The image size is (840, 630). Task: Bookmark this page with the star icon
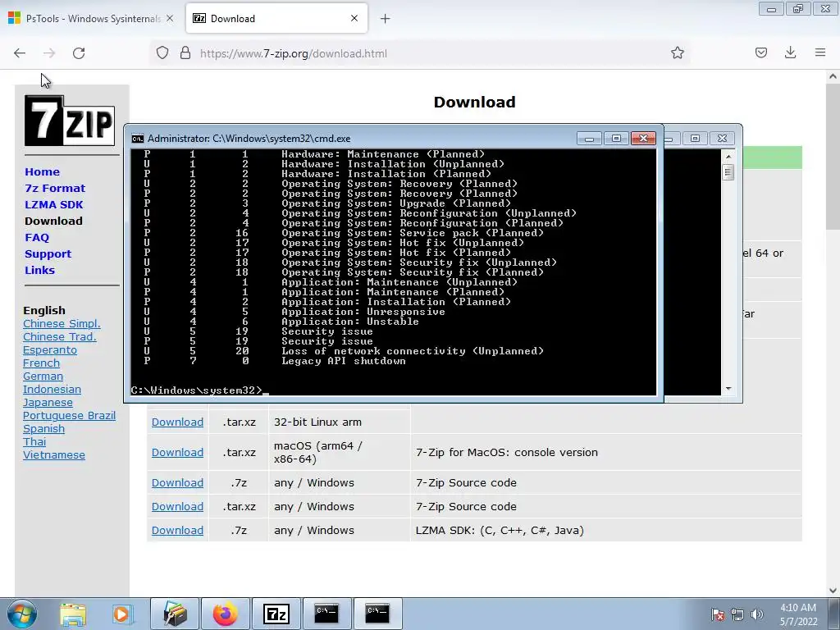pyautogui.click(x=677, y=52)
